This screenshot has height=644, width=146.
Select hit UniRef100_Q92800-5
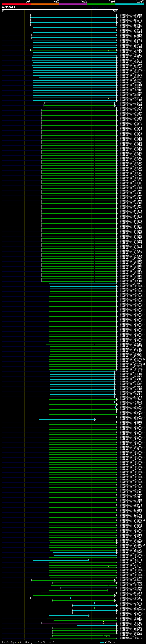(x=132, y=359)
